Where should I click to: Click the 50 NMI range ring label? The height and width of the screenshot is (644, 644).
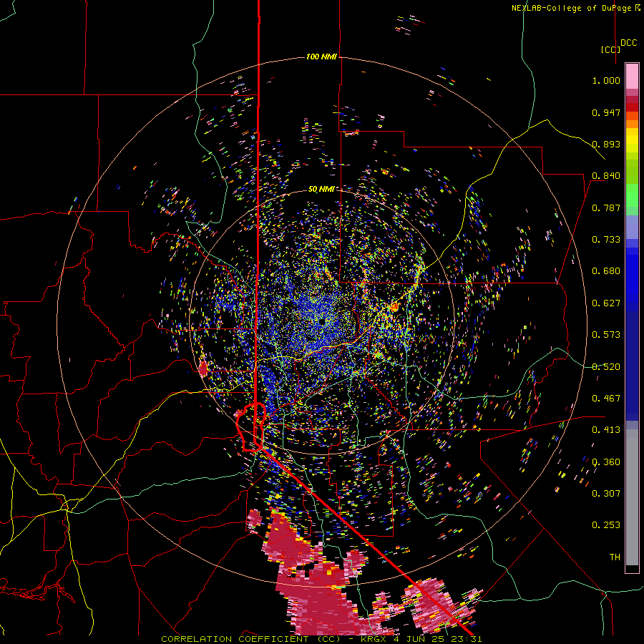pyautogui.click(x=321, y=189)
